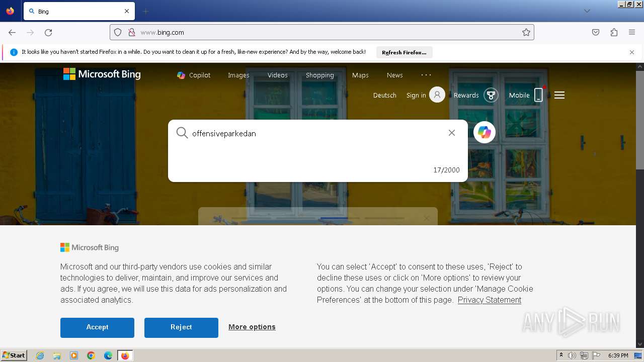The width and height of the screenshot is (644, 362).
Task: Open the Extensions puzzle icon
Action: pos(614,32)
